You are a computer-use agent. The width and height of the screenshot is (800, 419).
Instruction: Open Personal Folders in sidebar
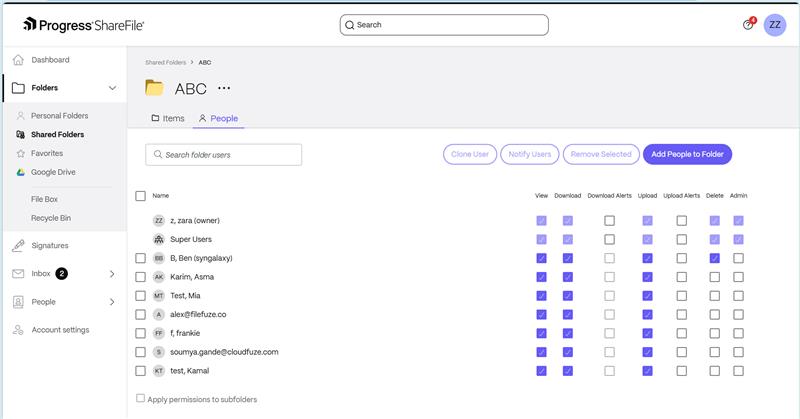pos(59,116)
